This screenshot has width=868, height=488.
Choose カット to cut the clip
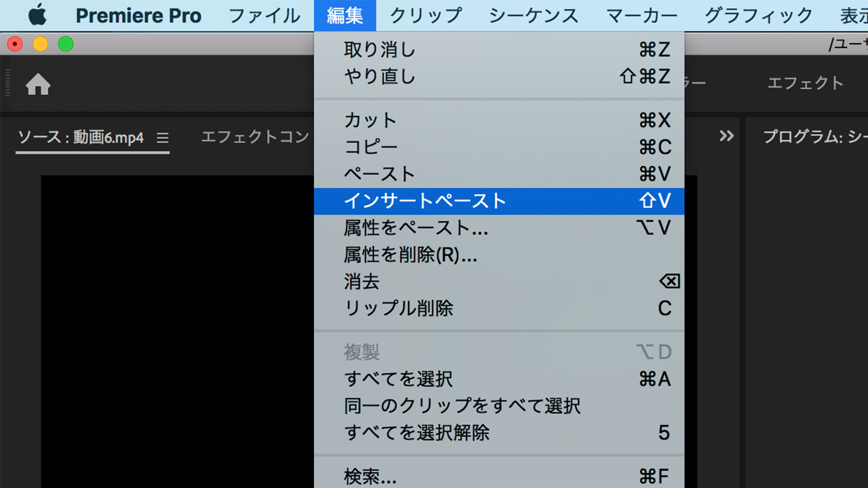click(370, 120)
